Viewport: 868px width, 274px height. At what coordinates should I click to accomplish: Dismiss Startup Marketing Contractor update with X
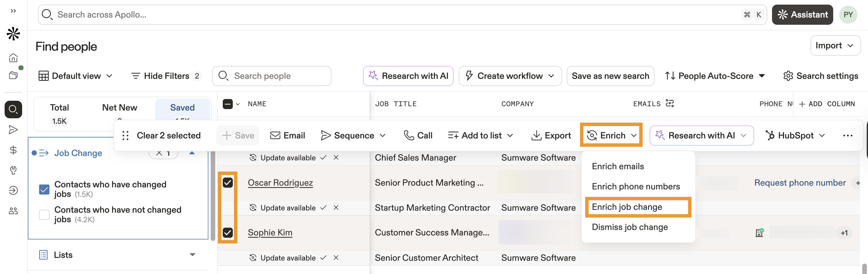tap(336, 208)
